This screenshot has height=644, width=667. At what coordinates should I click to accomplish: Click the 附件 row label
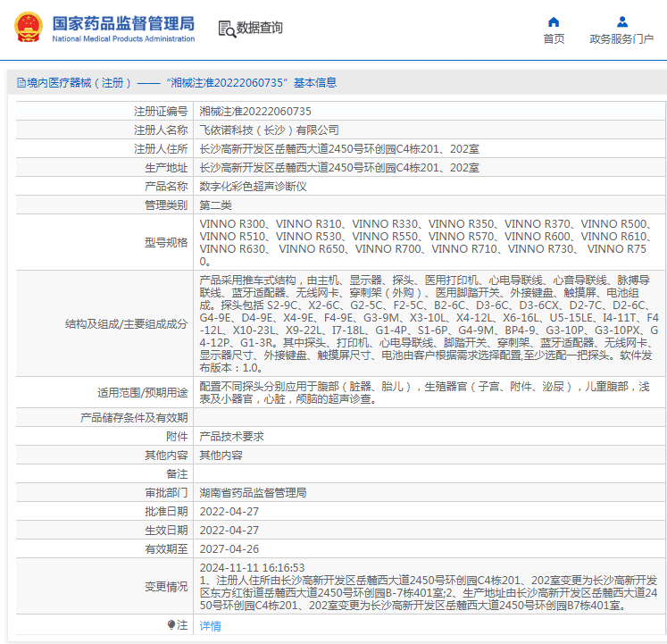point(177,436)
